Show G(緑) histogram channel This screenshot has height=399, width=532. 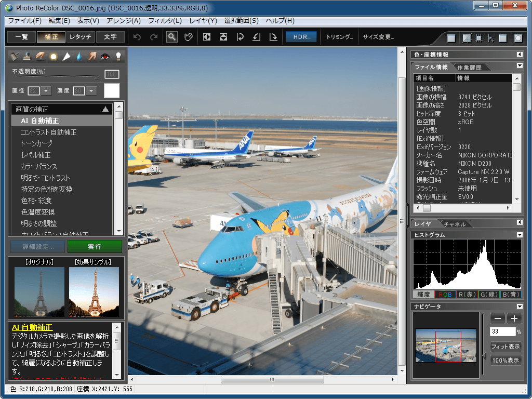489,295
